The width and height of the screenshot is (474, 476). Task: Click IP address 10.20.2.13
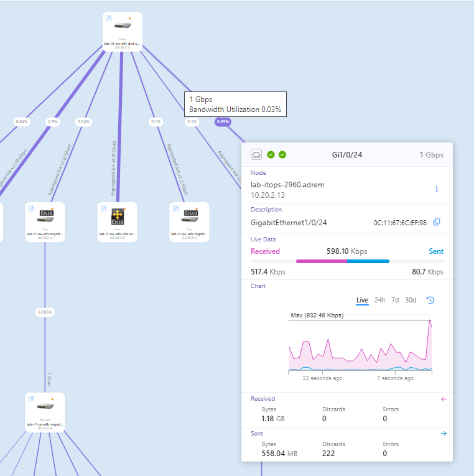coord(267,195)
